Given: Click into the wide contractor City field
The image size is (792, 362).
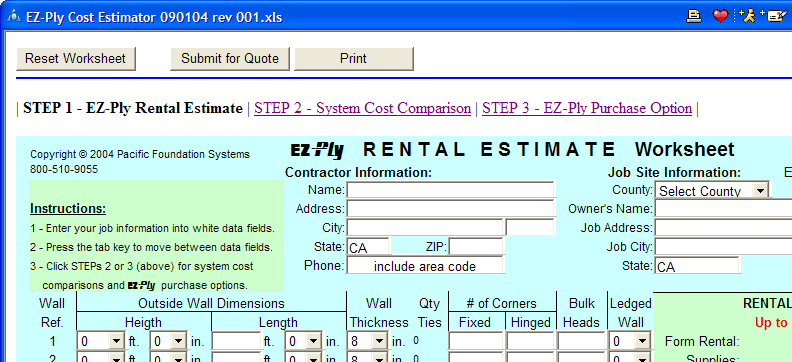Looking at the screenshot, I should point(425,227).
